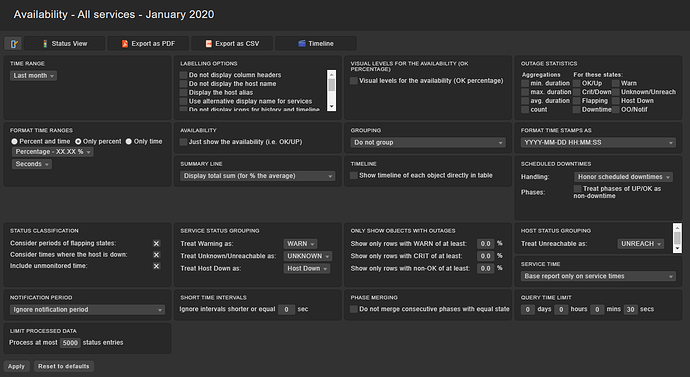Toggle the host is down X box
This screenshot has height=377, width=690.
pyautogui.click(x=156, y=255)
